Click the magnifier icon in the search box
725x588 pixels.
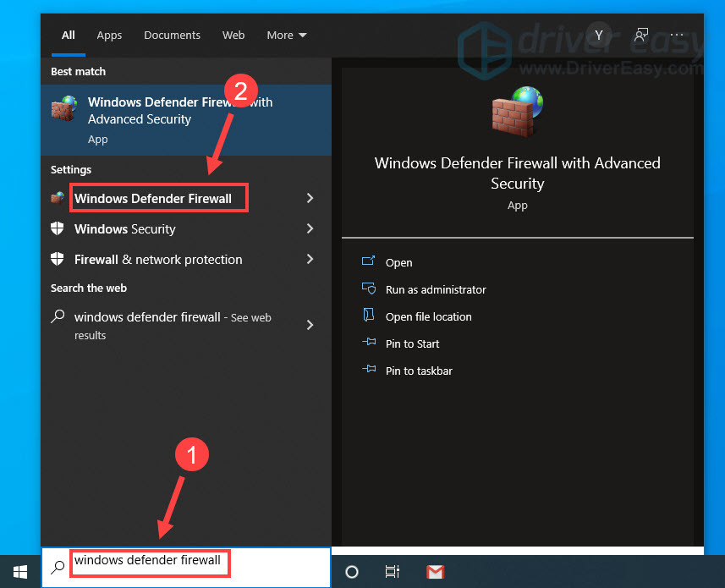pos(58,567)
